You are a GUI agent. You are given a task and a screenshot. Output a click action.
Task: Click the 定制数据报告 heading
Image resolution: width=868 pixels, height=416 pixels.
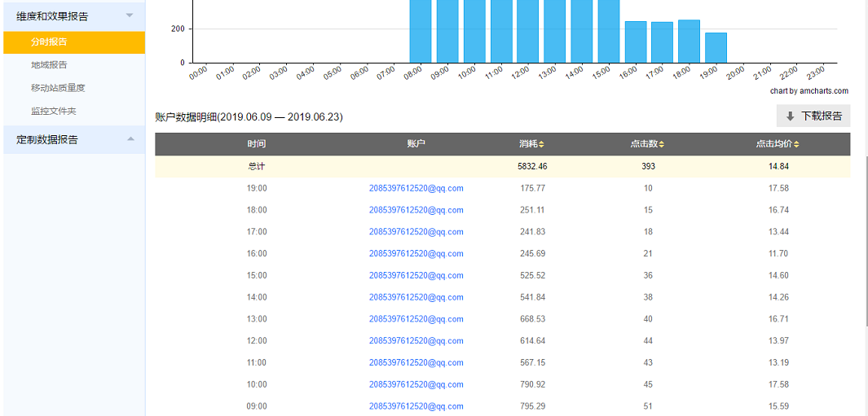47,139
